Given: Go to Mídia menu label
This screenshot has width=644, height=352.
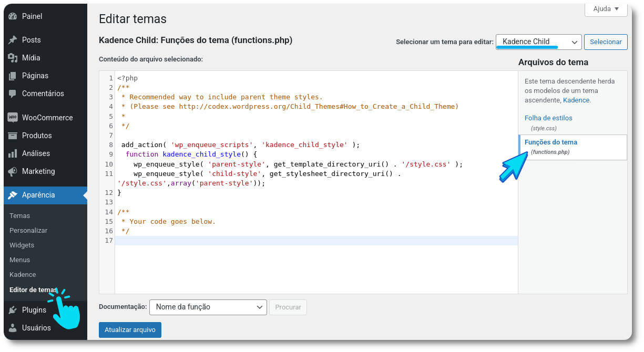Looking at the screenshot, I should (31, 58).
